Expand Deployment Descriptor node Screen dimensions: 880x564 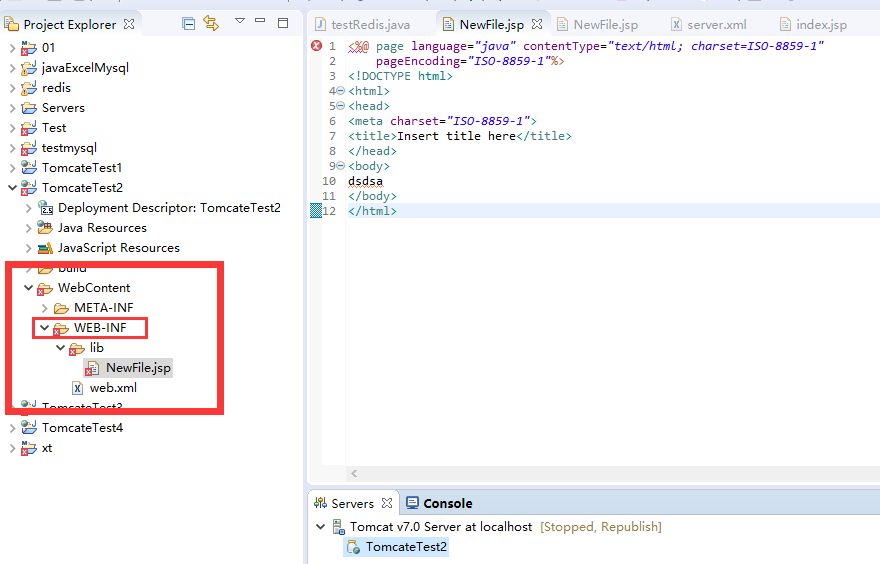pos(29,208)
